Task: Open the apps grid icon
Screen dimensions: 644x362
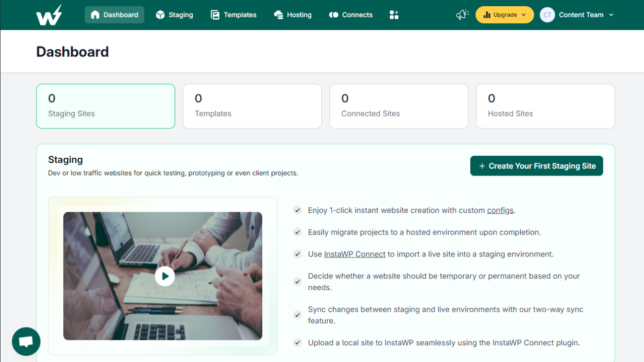Action: 394,15
